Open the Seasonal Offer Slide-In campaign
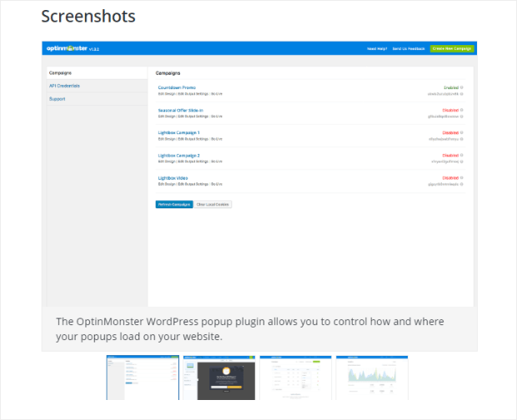The height and width of the screenshot is (420, 517). click(180, 110)
